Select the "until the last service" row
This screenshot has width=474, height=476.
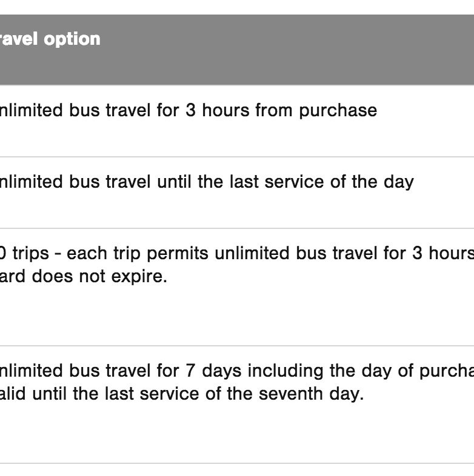[x=206, y=182]
